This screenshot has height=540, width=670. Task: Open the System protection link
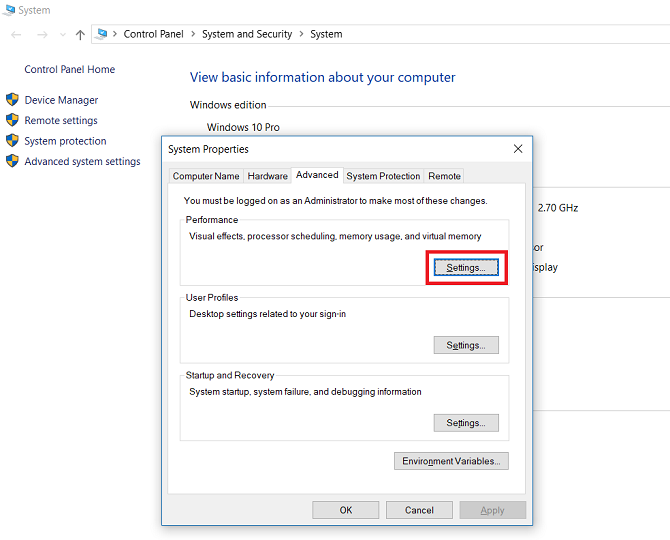pos(65,141)
